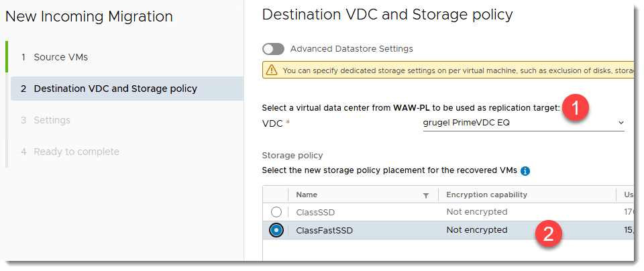Click the storage policy info icon

[x=525, y=171]
